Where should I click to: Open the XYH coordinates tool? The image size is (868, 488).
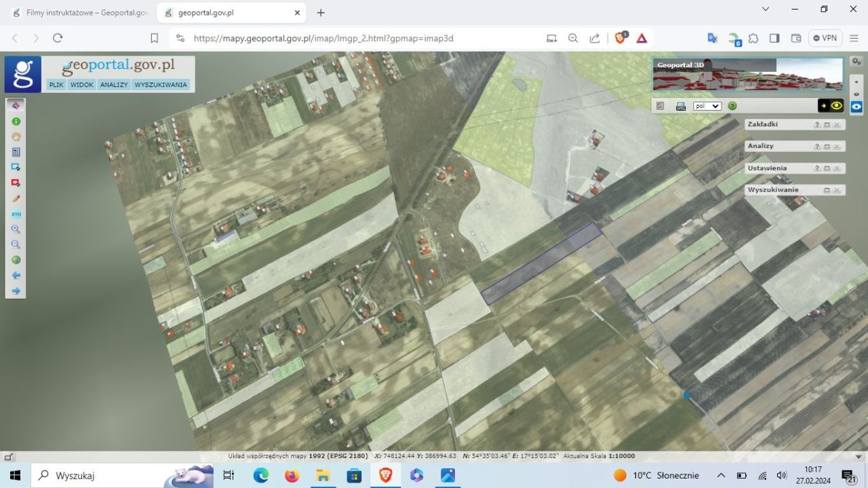pyautogui.click(x=16, y=214)
